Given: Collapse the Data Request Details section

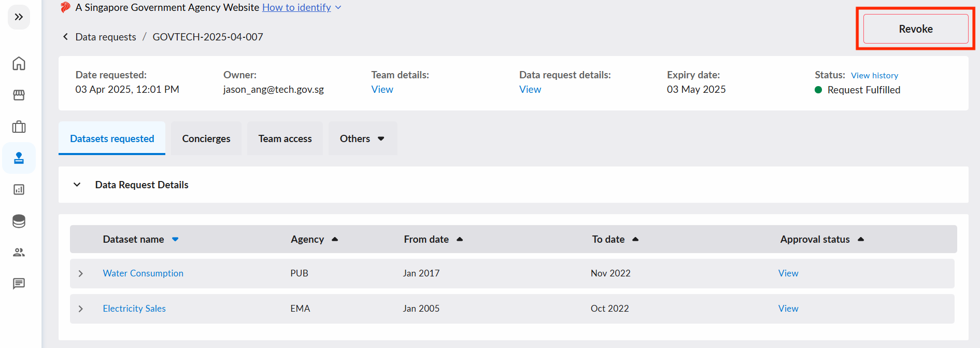Looking at the screenshot, I should point(77,185).
